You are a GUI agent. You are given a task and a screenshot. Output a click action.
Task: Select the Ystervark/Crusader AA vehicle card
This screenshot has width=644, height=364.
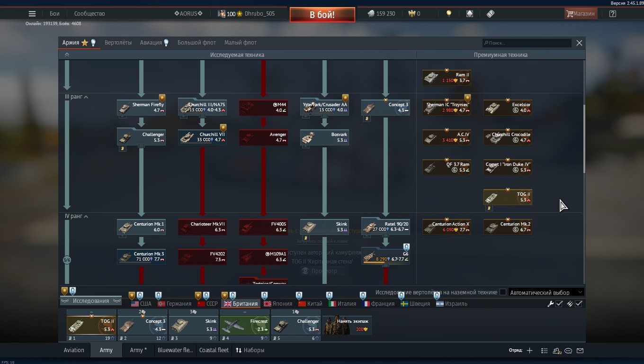(324, 108)
